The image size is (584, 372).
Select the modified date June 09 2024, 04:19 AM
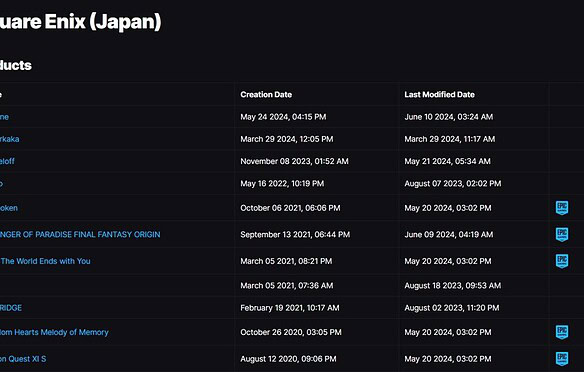pos(448,235)
